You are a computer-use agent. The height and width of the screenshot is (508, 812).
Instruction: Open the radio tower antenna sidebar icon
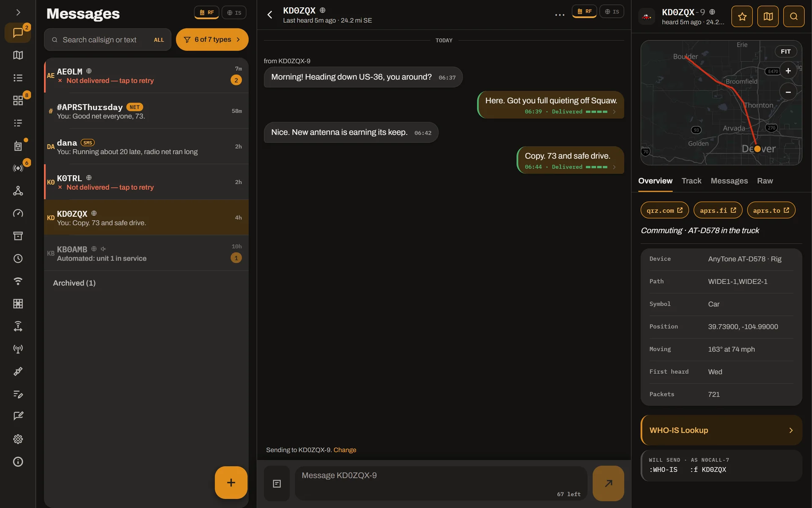[18, 349]
